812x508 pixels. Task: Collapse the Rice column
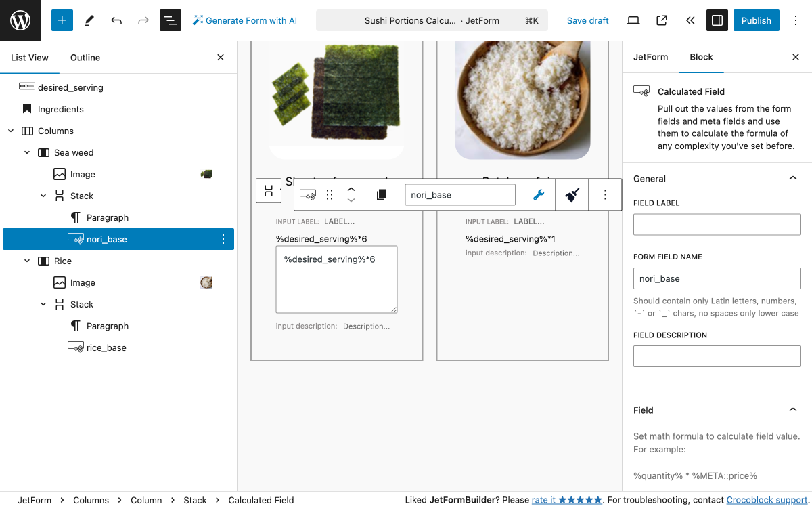pos(27,261)
